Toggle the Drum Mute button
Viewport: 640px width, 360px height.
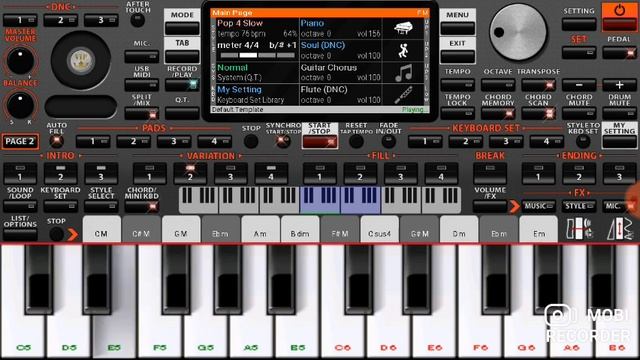(619, 113)
